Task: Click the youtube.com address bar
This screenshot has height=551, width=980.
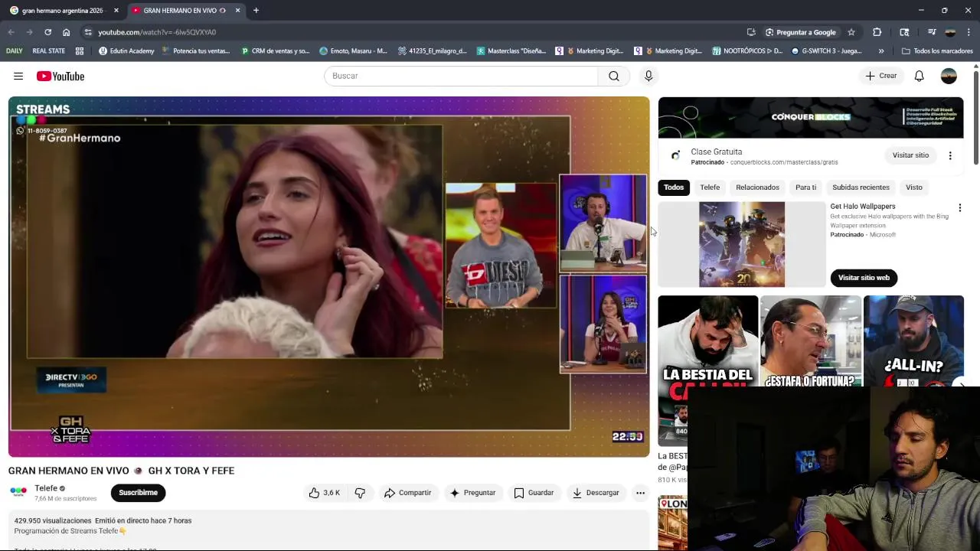Action: (413, 32)
